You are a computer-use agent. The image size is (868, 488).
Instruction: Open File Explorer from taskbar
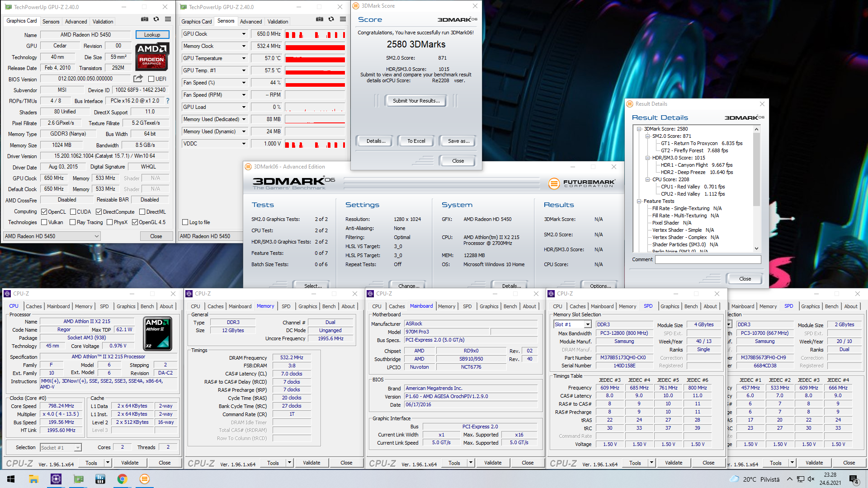[x=33, y=479]
